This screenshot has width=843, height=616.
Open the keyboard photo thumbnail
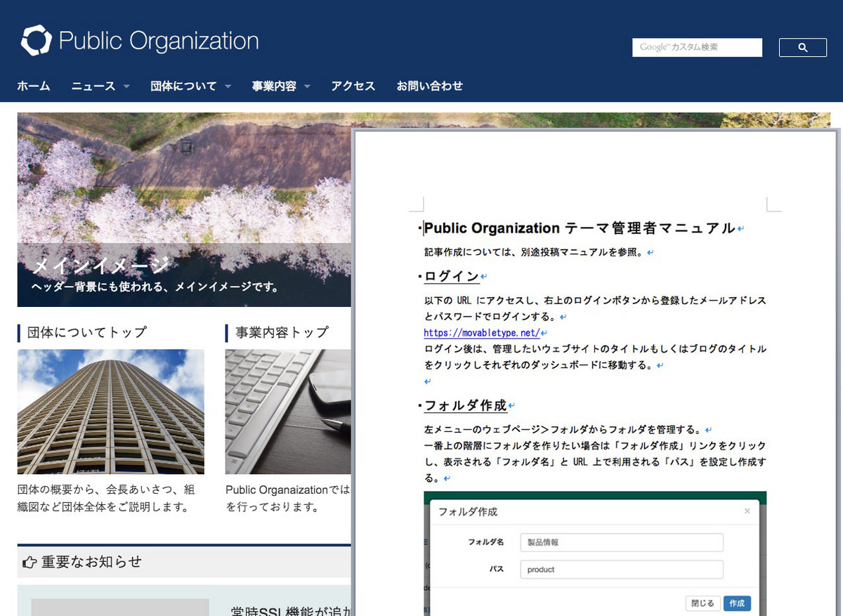coord(288,412)
